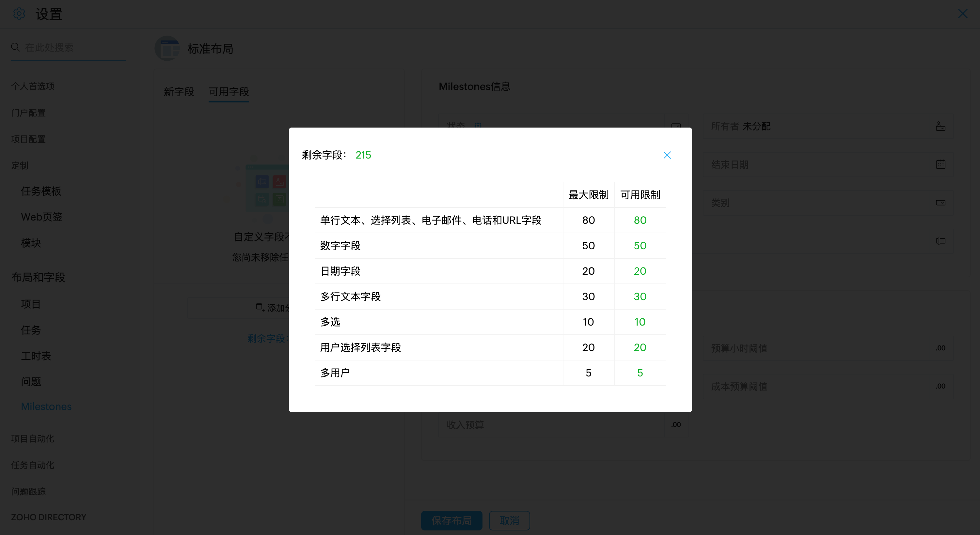Click the owner user picker icon
Image resolution: width=980 pixels, height=535 pixels.
click(940, 126)
